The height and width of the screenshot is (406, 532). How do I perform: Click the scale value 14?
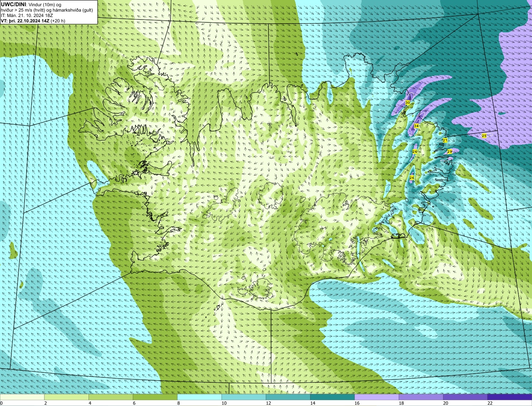pos(313,403)
